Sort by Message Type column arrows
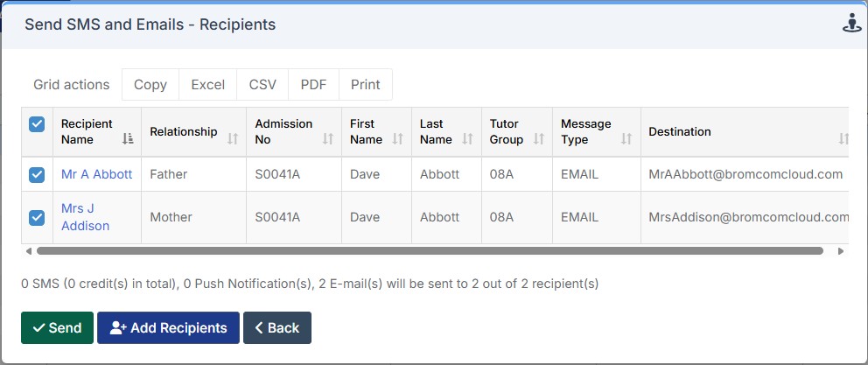The height and width of the screenshot is (365, 868). pos(626,139)
